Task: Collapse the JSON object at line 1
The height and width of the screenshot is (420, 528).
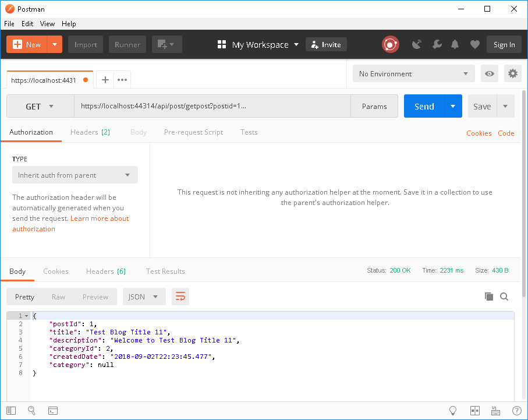Action: (26, 316)
